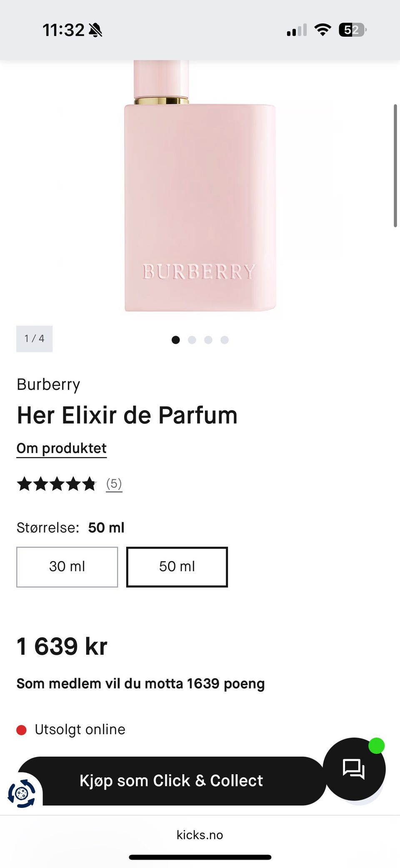Open cookie settings icon at bottom left

pyautogui.click(x=22, y=793)
